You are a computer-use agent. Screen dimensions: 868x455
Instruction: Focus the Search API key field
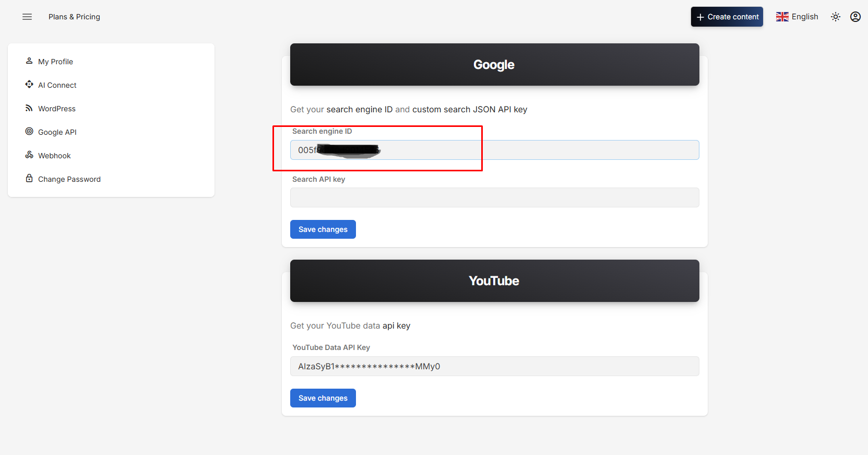pyautogui.click(x=495, y=197)
